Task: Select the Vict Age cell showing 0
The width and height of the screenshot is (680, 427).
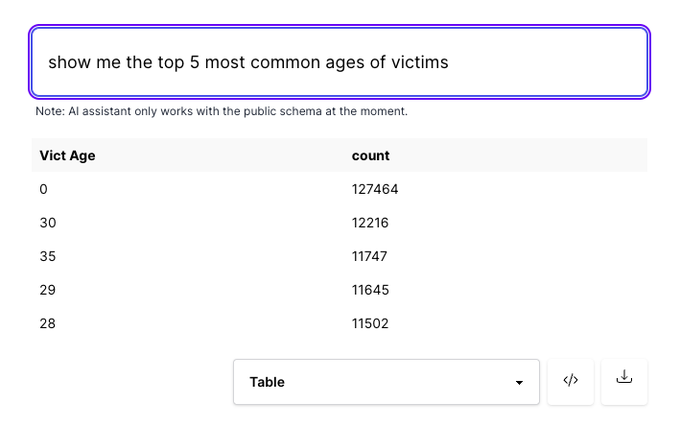Action: (43, 189)
